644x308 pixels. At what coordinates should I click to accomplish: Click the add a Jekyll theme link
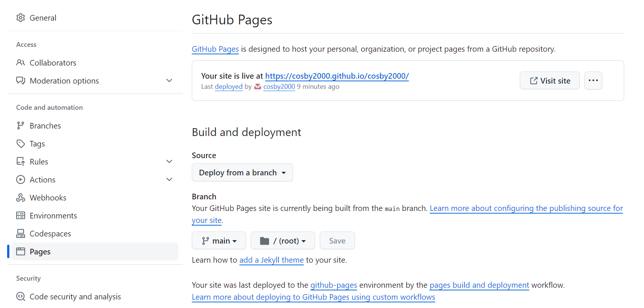pyautogui.click(x=271, y=260)
